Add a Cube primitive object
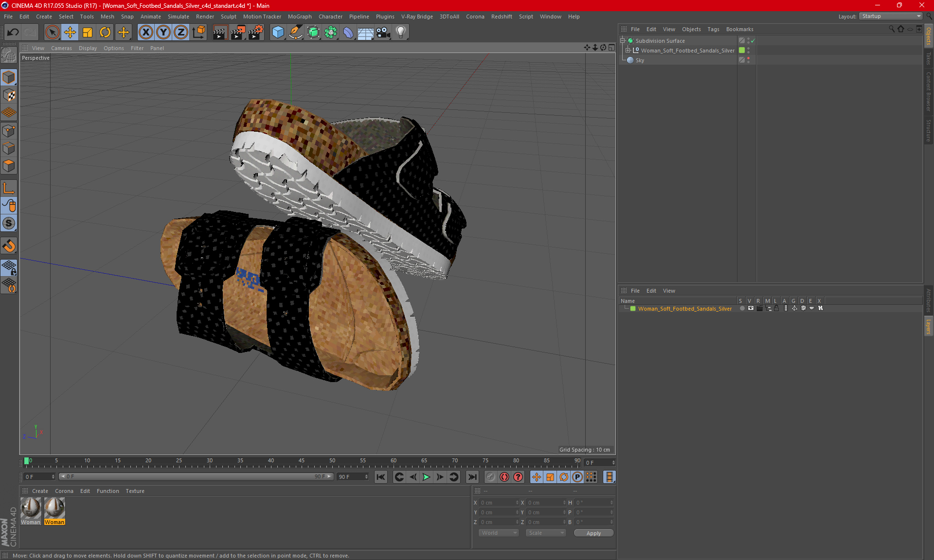This screenshot has height=560, width=934. [x=278, y=32]
